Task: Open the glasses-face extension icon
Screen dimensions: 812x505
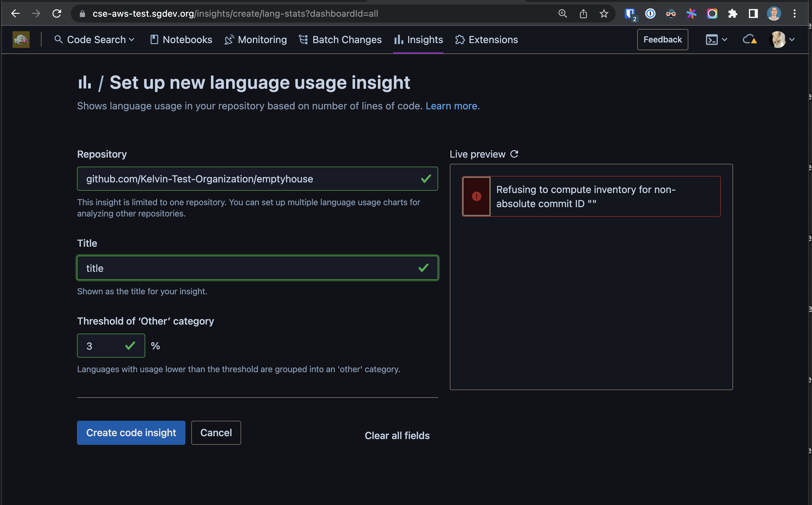Action: [x=671, y=14]
